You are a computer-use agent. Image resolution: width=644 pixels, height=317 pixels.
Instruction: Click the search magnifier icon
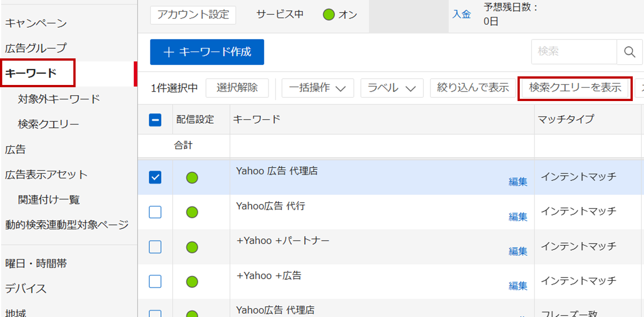629,52
